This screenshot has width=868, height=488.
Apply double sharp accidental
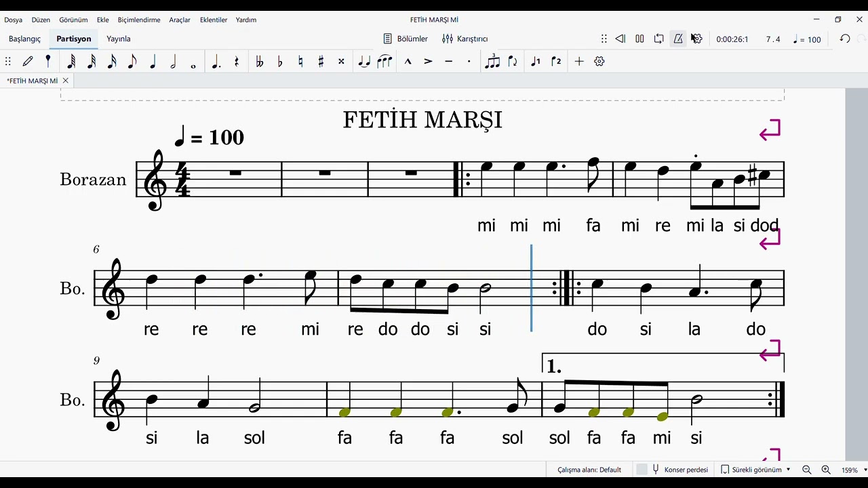341,62
